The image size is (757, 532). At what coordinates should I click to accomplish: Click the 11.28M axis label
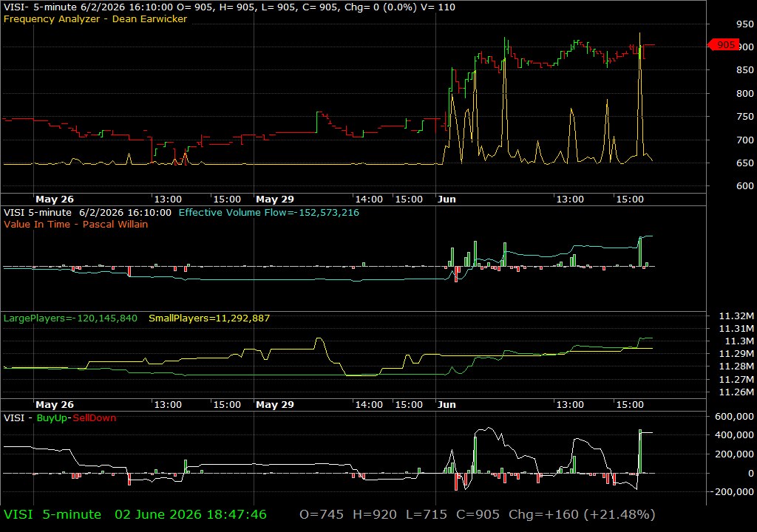736,366
